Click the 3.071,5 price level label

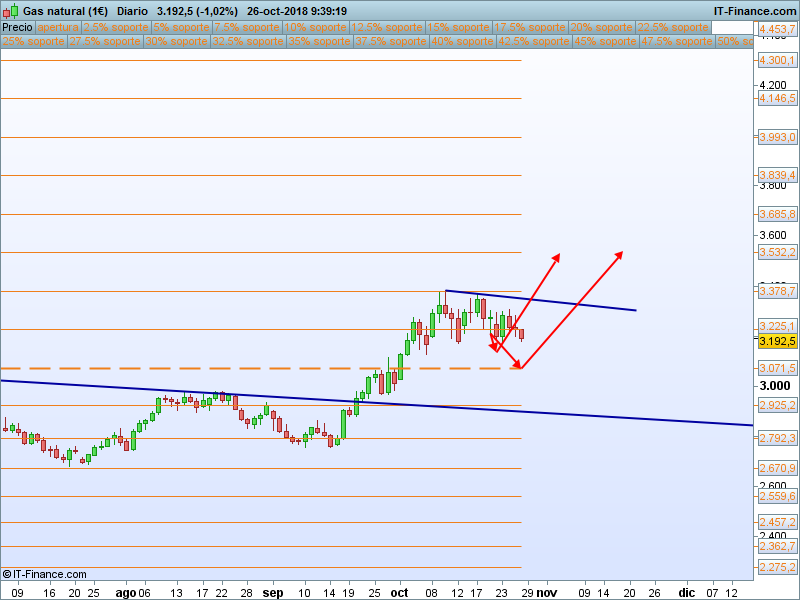777,369
